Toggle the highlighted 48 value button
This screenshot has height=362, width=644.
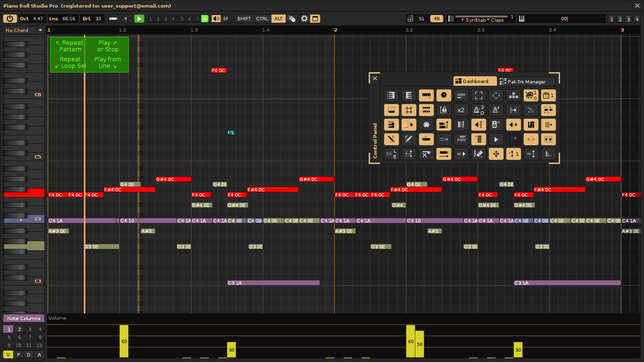437,19
